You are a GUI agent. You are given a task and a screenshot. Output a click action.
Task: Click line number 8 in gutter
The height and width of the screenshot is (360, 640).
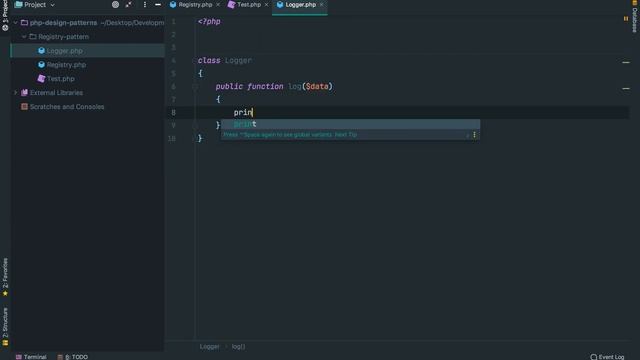pos(173,112)
